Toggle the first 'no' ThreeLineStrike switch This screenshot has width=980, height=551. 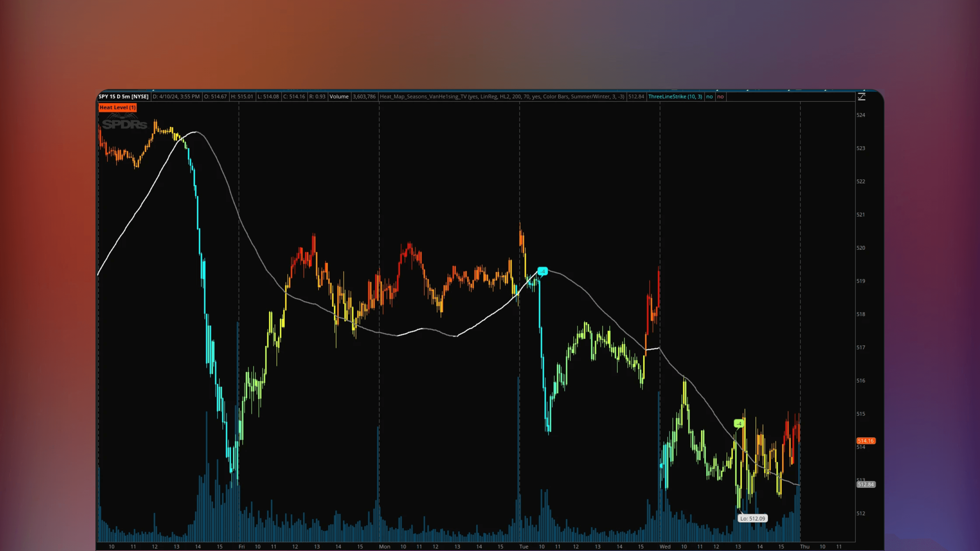709,96
